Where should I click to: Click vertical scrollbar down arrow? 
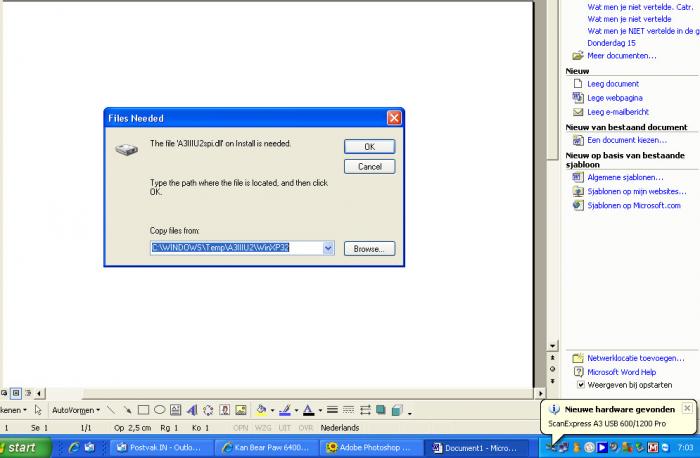pos(553,346)
